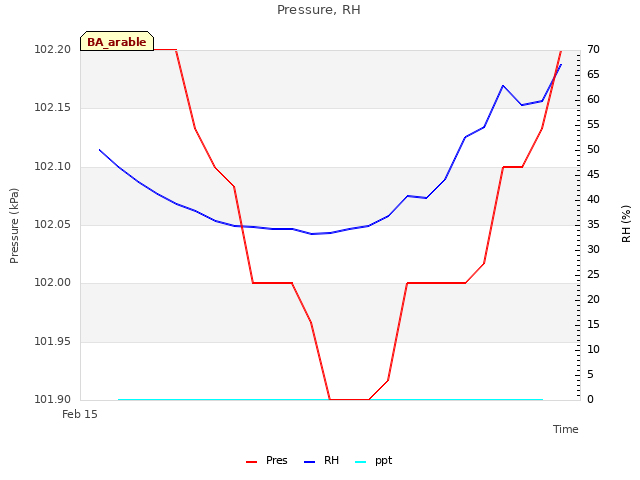The image size is (640, 480).
Task: Click the blue RH legend color marker
Action: (310, 462)
